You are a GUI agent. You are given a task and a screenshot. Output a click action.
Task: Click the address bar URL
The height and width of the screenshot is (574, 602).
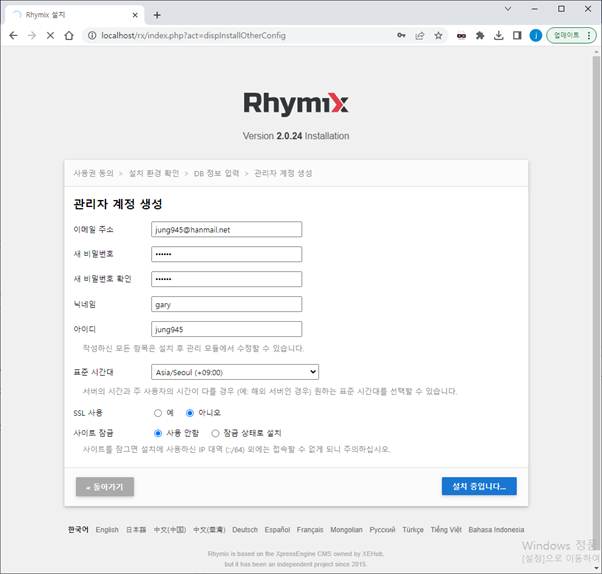coord(194,36)
